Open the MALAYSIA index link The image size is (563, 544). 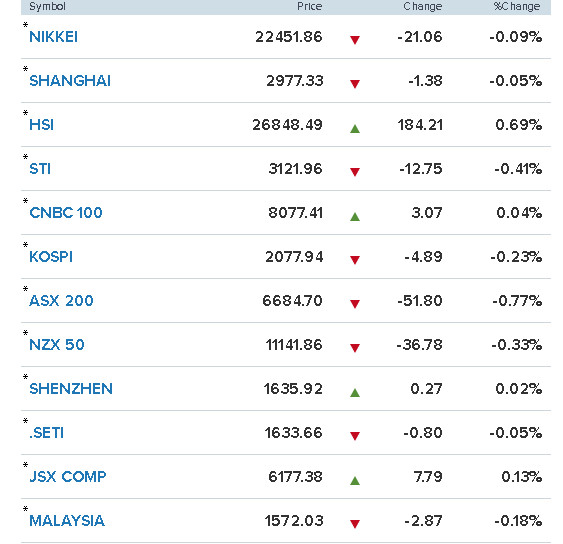[x=67, y=521]
